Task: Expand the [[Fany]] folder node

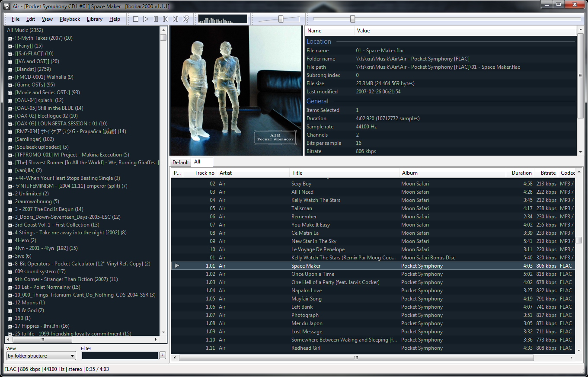Action: tap(10, 46)
